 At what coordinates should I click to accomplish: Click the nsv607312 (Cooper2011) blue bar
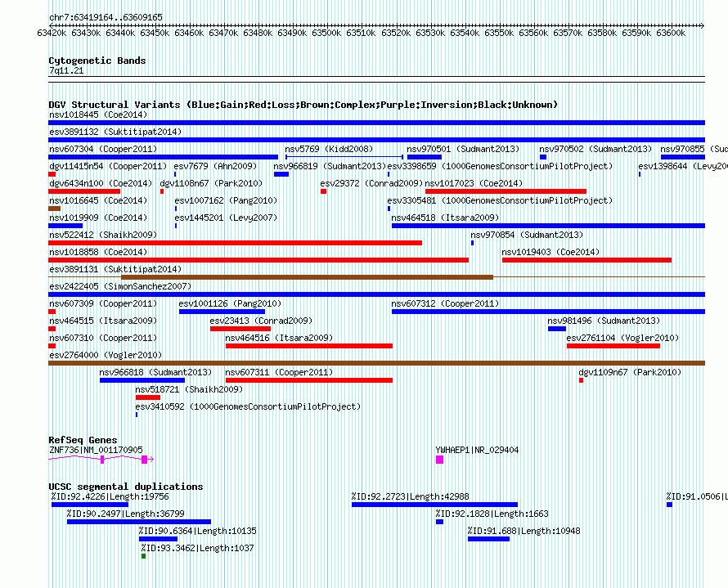[x=548, y=312]
